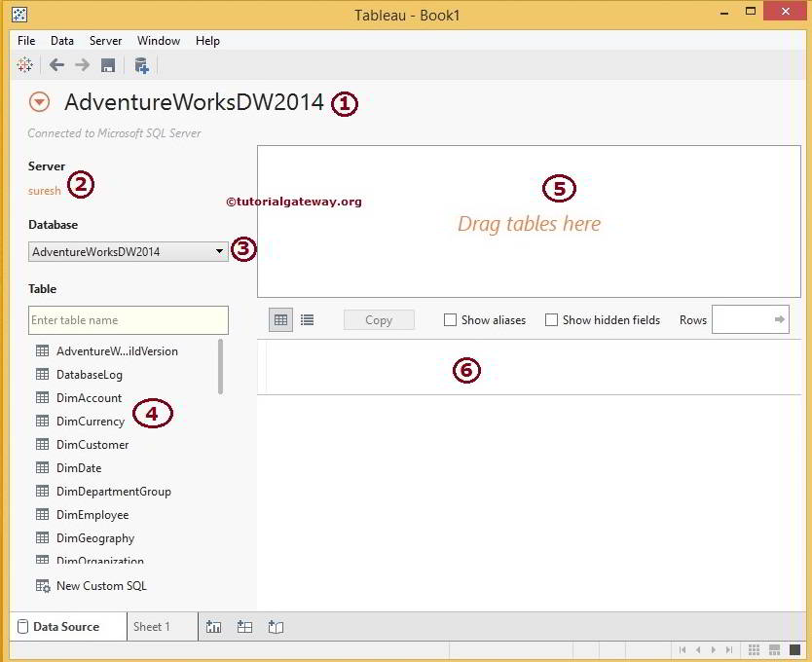Create a new dashboard icon

tap(244, 627)
